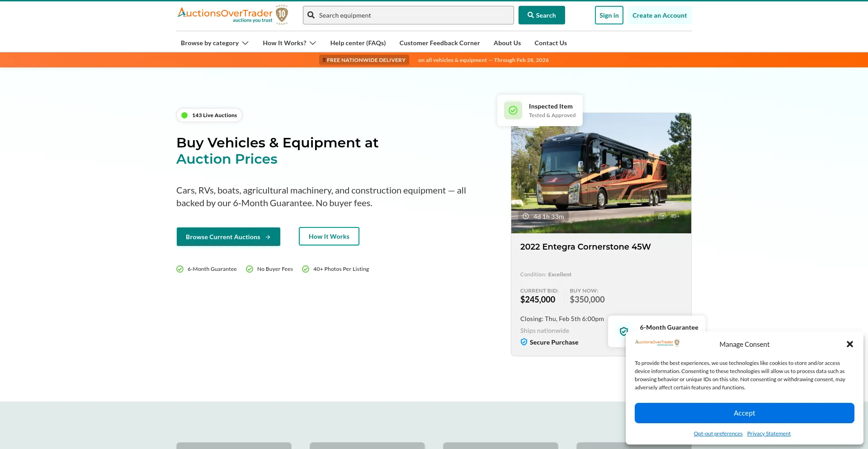The width and height of the screenshot is (868, 449).
Task: Click checkmark icon next to 6-Month Guarantee
Action: pyautogui.click(x=180, y=269)
